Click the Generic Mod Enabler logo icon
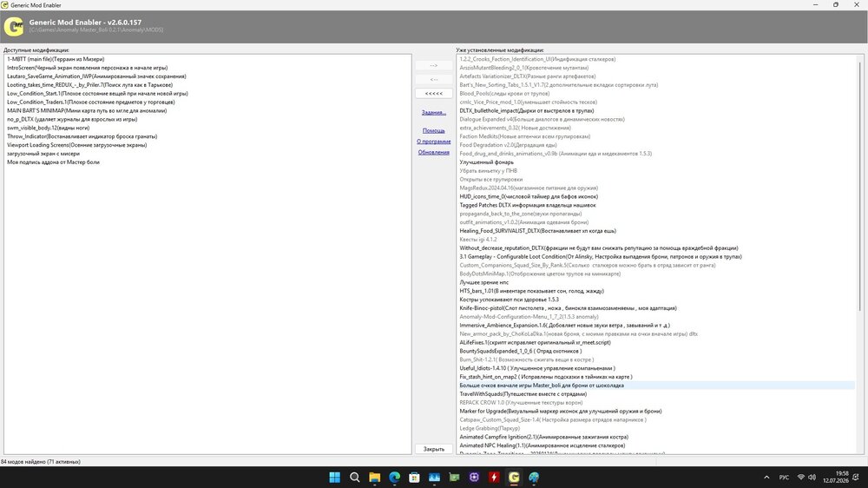Screen dimensions: 868x488 [14, 26]
